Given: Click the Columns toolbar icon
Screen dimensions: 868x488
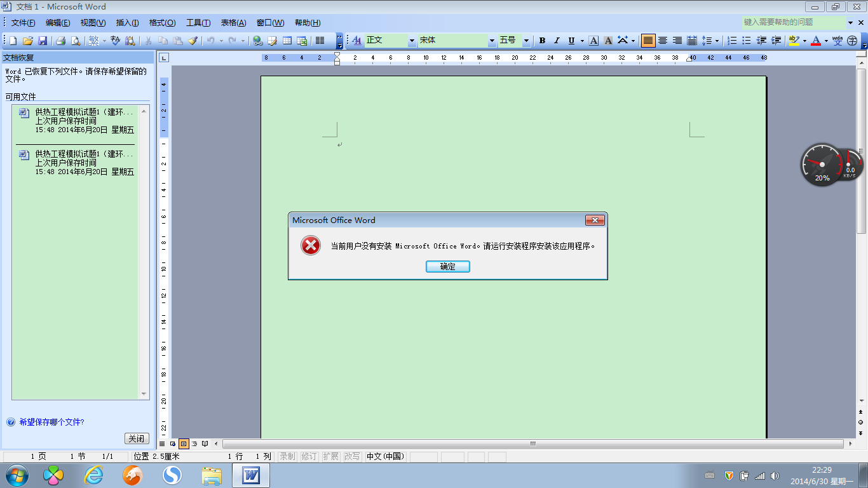Looking at the screenshot, I should [320, 41].
